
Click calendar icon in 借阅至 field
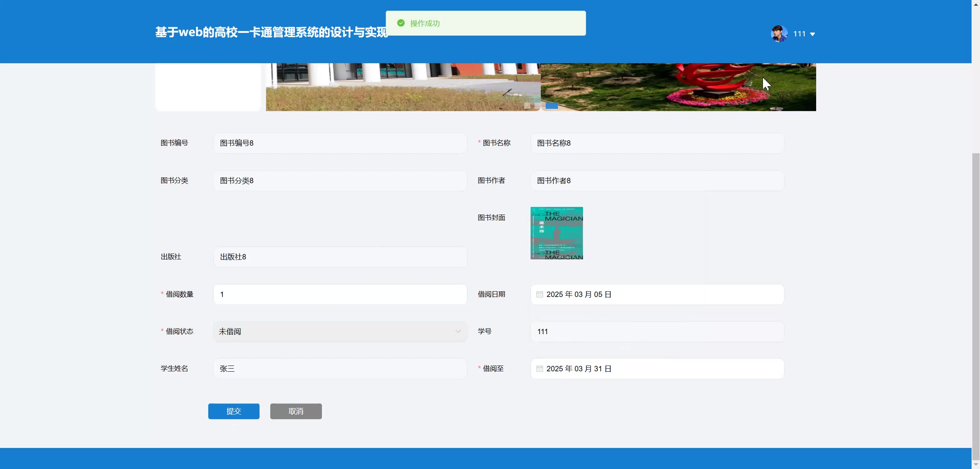pos(539,369)
